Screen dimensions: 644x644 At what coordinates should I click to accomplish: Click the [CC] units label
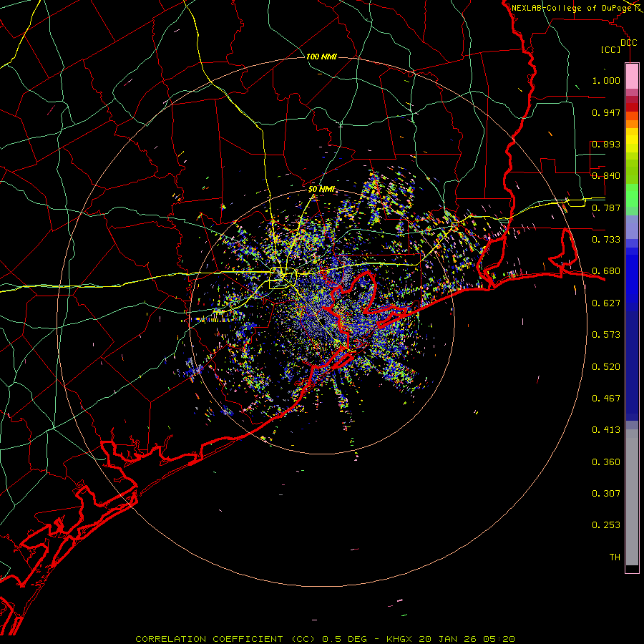pos(611,49)
